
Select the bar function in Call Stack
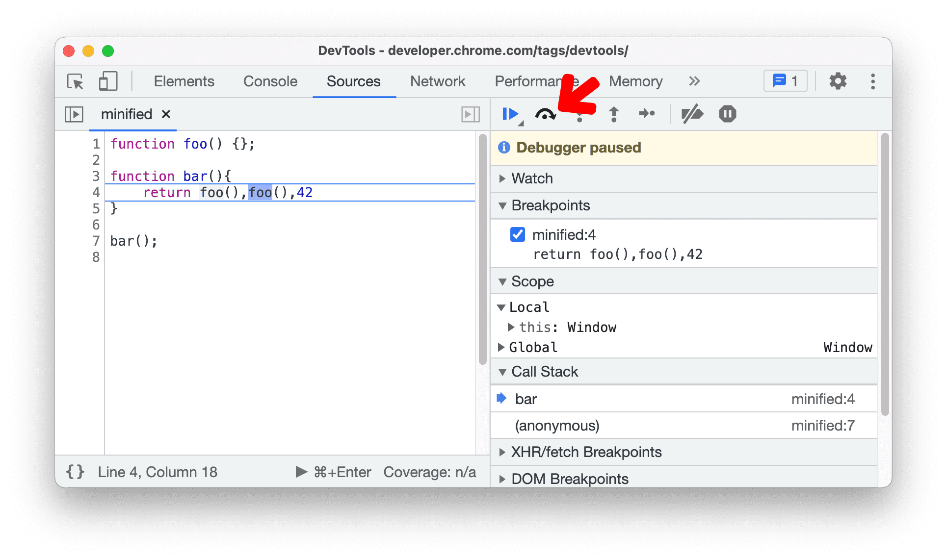pyautogui.click(x=533, y=399)
